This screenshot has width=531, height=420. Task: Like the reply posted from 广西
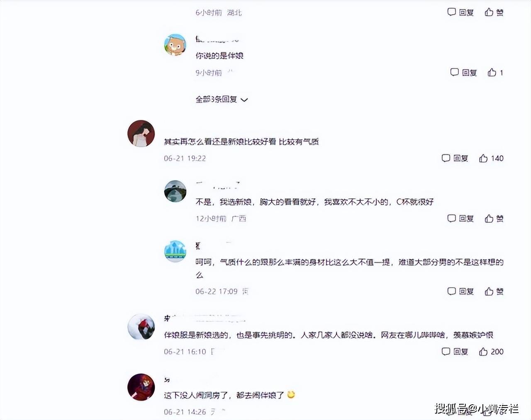(494, 219)
